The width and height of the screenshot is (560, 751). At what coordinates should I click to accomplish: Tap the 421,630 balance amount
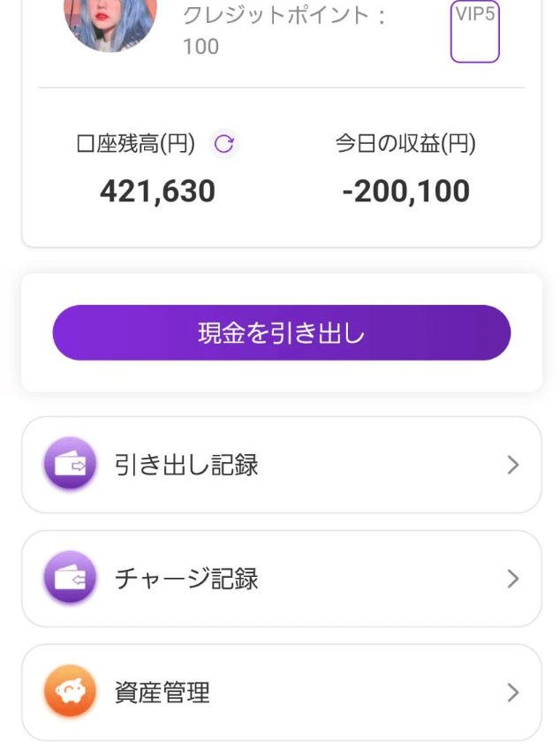(x=157, y=191)
